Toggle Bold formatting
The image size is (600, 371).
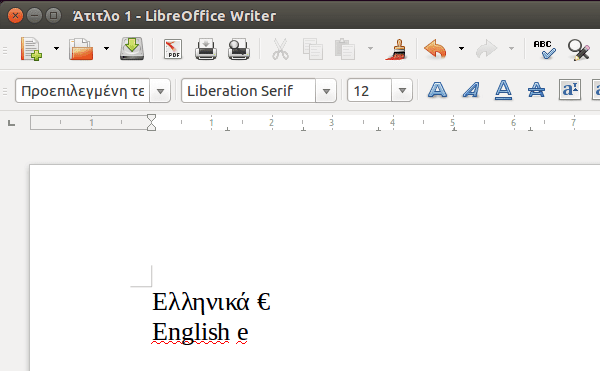[x=437, y=90]
